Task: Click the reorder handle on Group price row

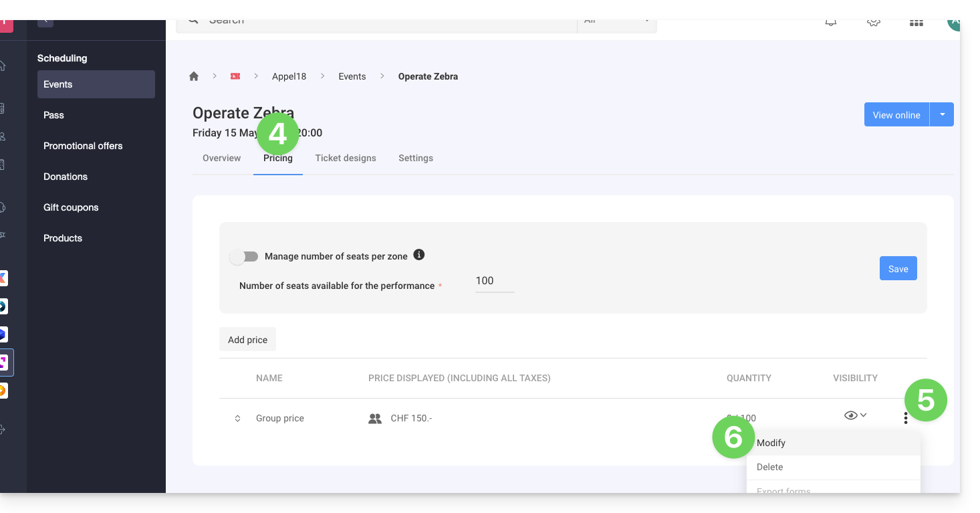Action: pyautogui.click(x=237, y=419)
